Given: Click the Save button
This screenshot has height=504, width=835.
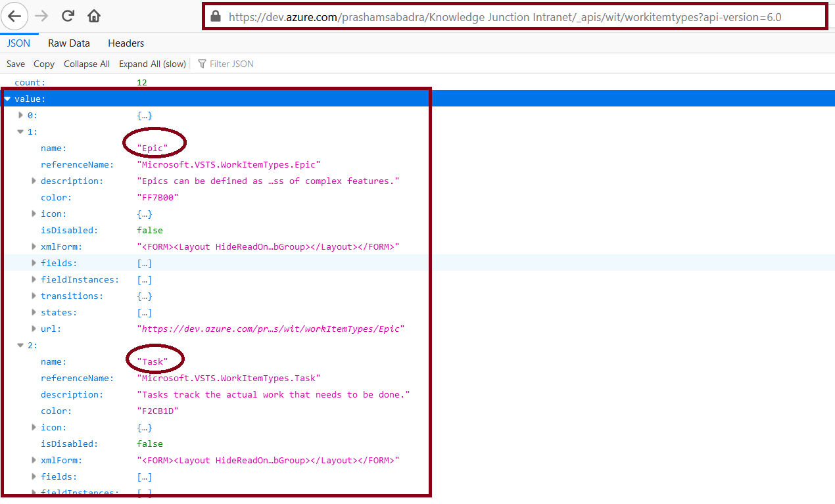Looking at the screenshot, I should 16,64.
